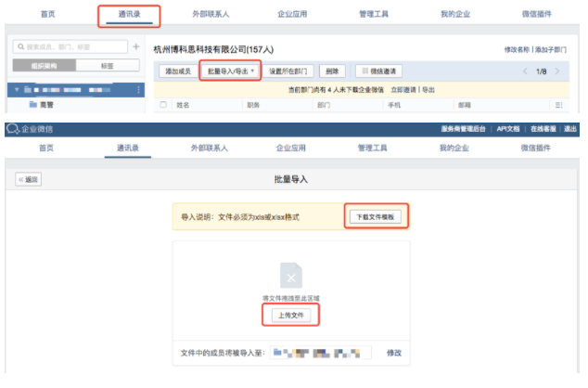Collapse the selected root department triangle
This screenshot has height=388, width=588.
(17, 90)
